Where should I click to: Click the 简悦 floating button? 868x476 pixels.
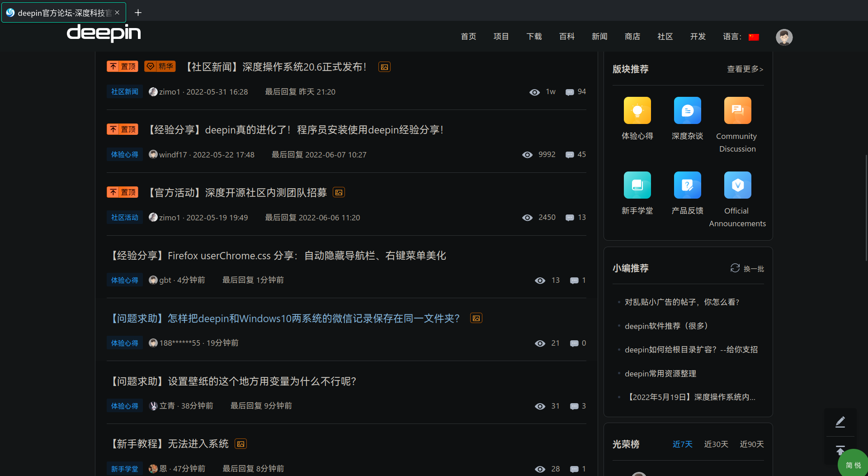853,463
